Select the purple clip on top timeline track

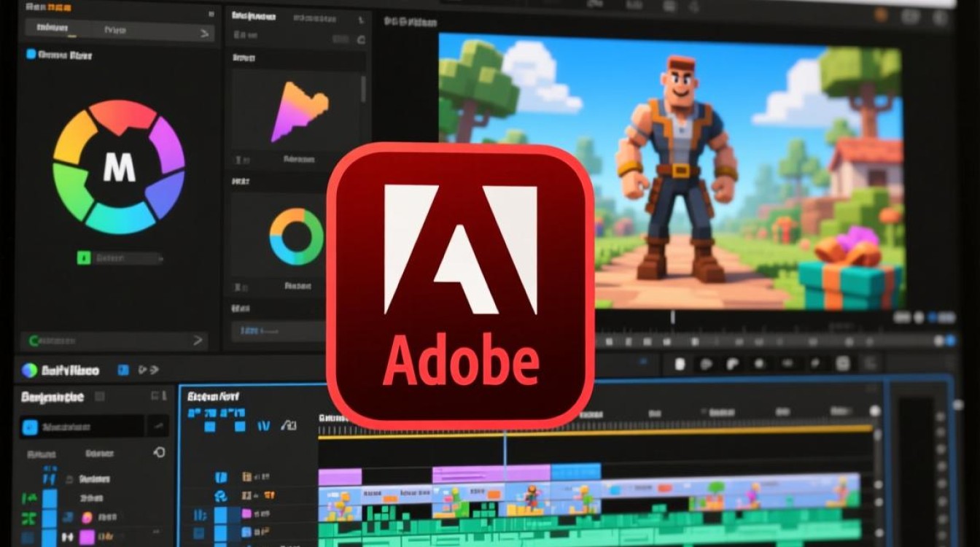click(x=491, y=473)
